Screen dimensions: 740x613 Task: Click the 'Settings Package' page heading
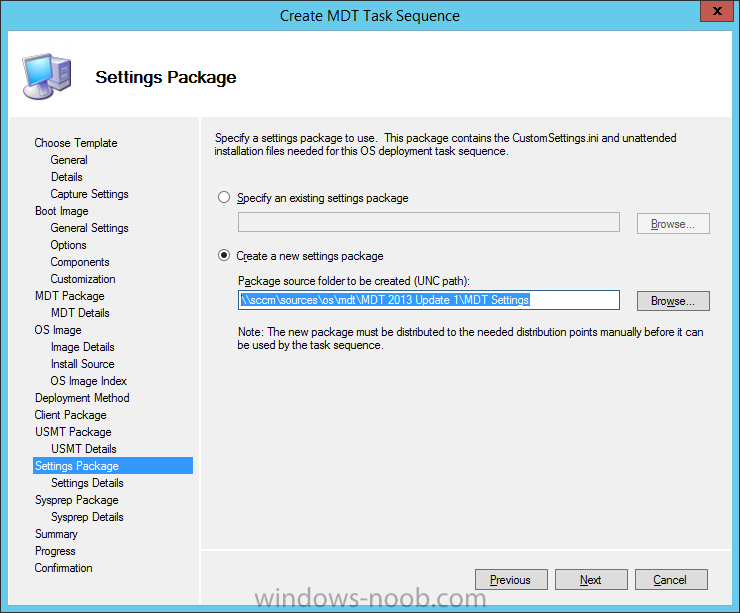[x=166, y=77]
